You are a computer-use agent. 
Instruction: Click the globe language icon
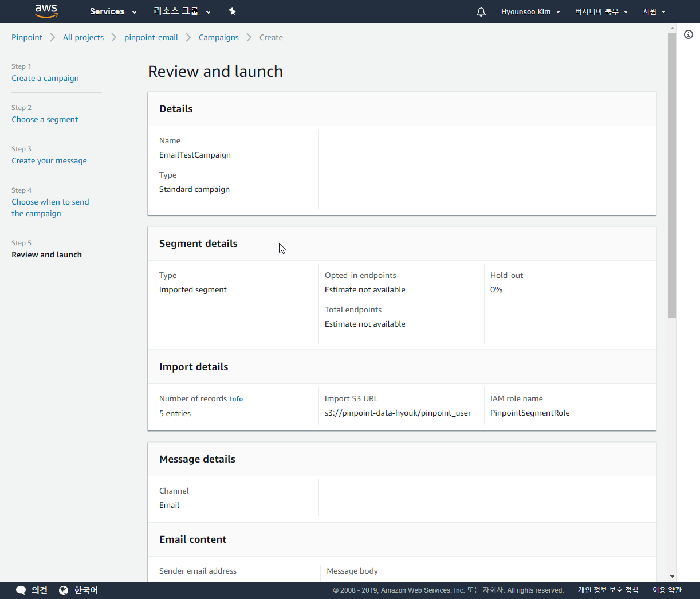click(64, 590)
